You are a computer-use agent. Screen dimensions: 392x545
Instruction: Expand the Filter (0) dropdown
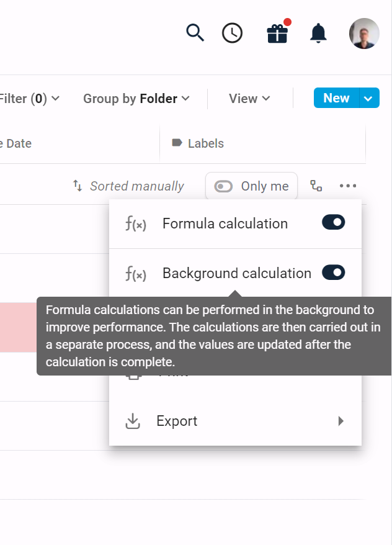pos(29,99)
